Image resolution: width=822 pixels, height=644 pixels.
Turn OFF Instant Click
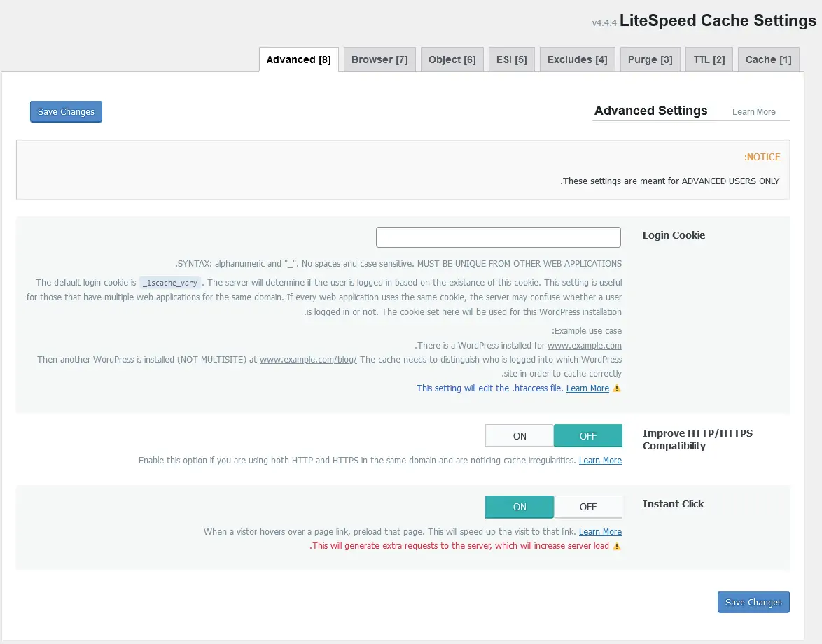(x=588, y=507)
